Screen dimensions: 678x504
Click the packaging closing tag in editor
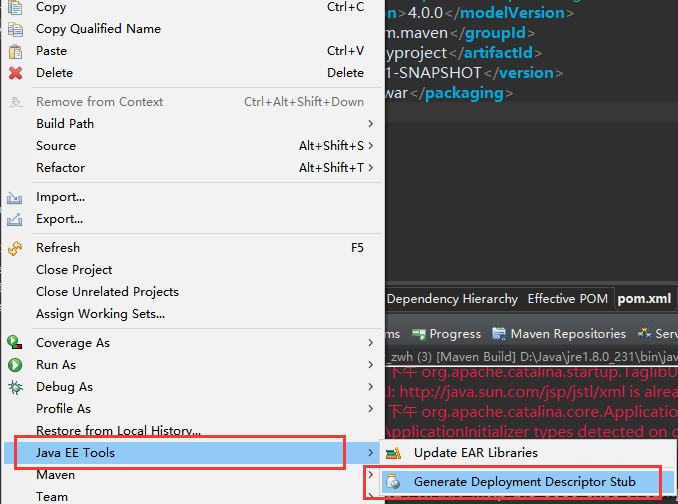point(461,93)
